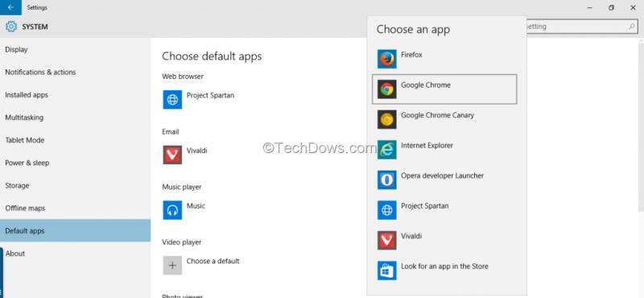Click the Google Chrome Canary label
This screenshot has width=644, height=298.
click(x=437, y=115)
